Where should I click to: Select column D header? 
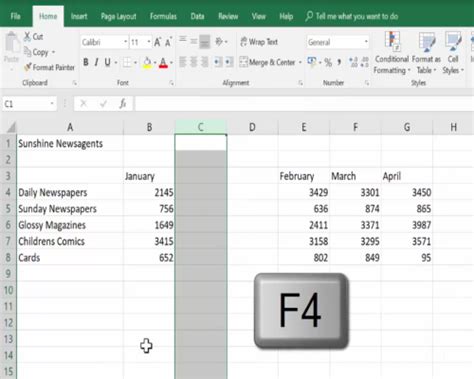[252, 127]
